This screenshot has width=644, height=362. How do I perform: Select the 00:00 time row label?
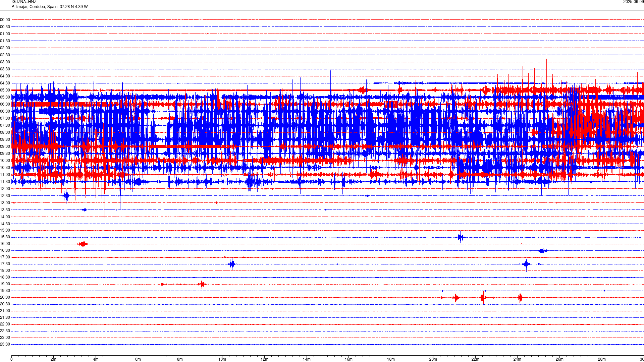(x=5, y=20)
